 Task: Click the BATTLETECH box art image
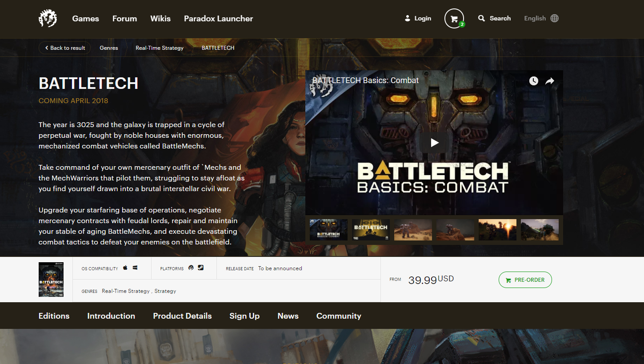coord(51,280)
